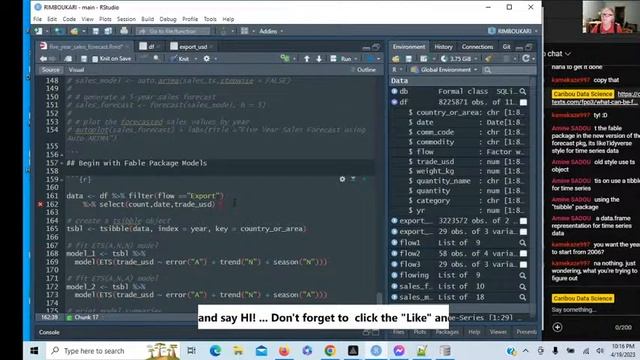Image resolution: width=640 pixels, height=360 pixels.
Task: Save all open documents
Action: point(108,31)
